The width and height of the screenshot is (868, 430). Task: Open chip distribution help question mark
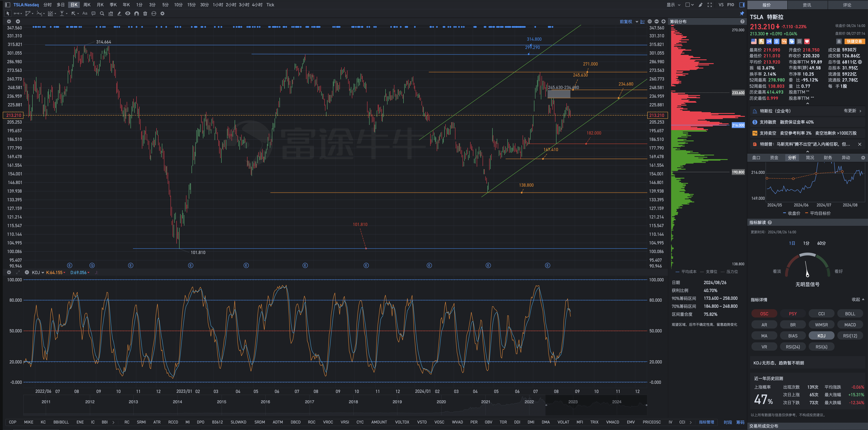(x=742, y=22)
